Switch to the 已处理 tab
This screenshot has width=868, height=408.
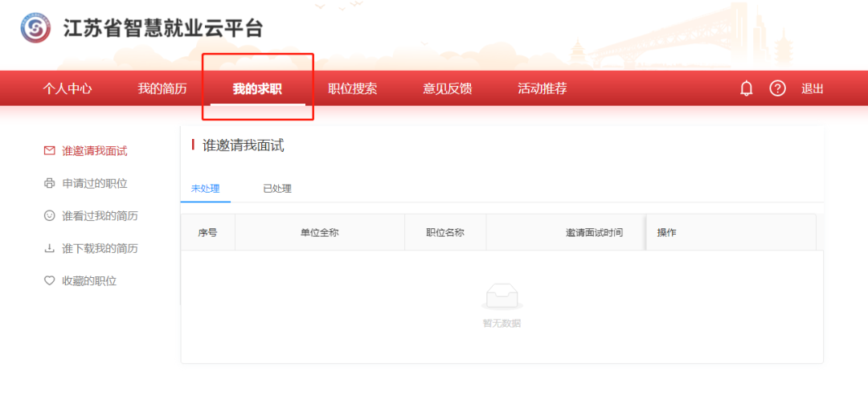(x=277, y=189)
